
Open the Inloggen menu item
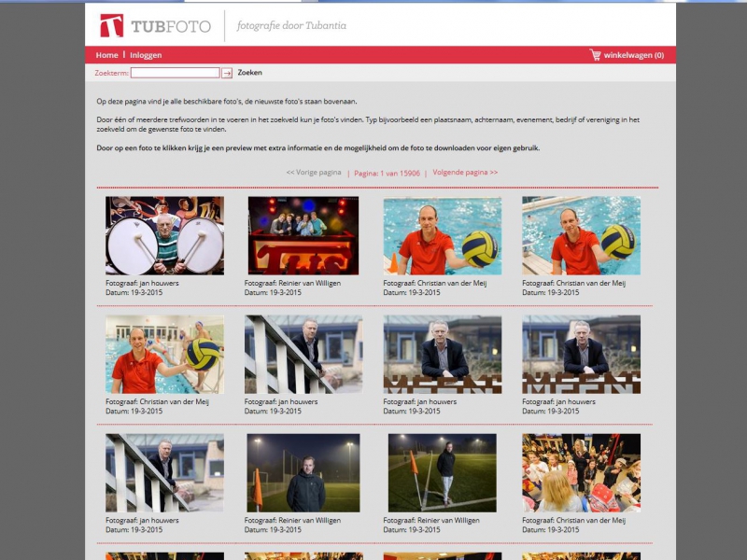coord(146,55)
